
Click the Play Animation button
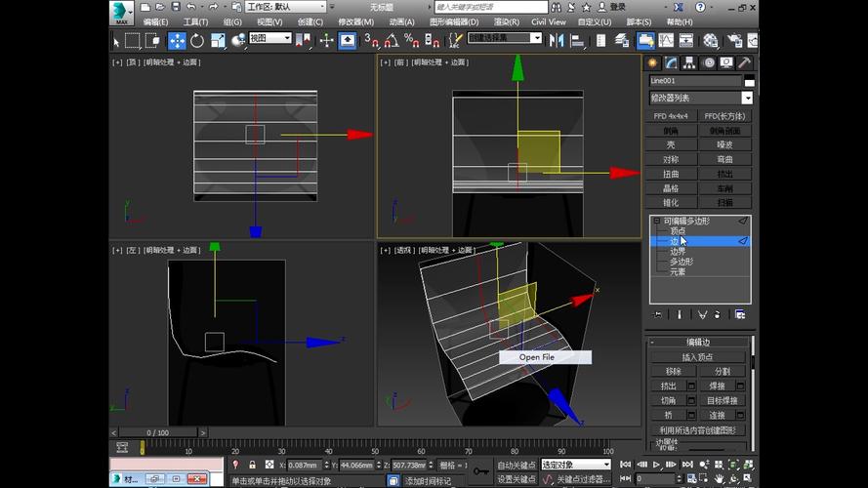656,465
